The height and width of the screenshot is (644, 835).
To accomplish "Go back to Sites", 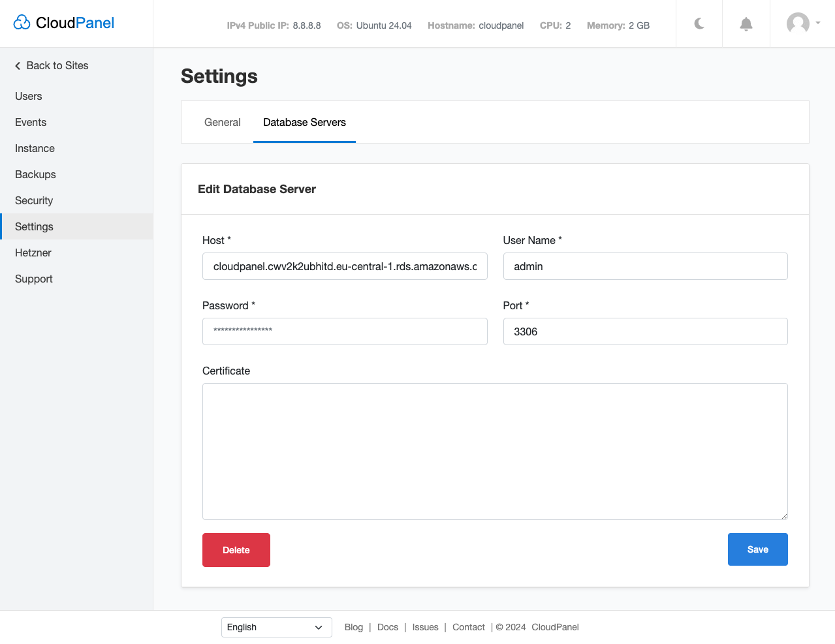I will tap(52, 65).
